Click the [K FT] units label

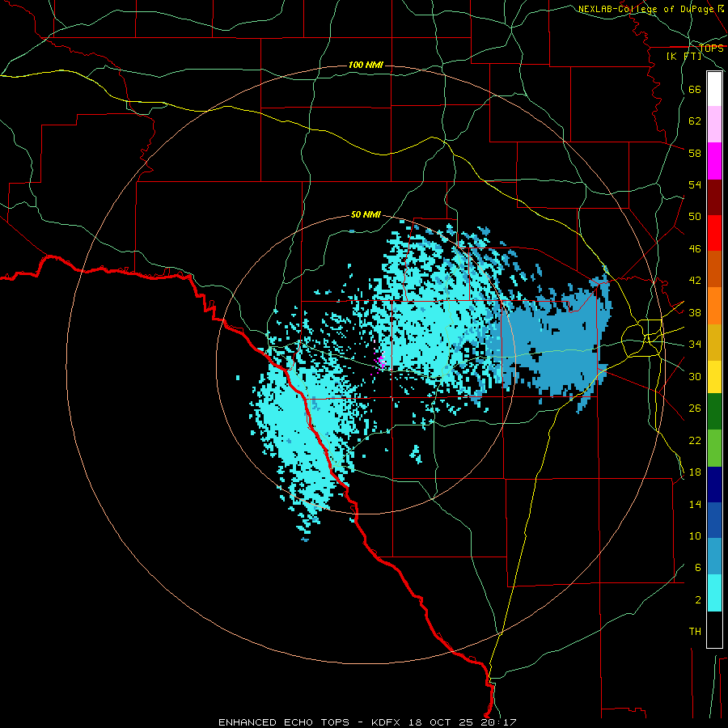(684, 56)
